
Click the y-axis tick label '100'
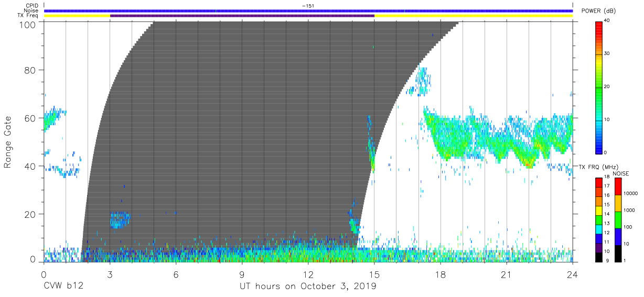tap(28, 25)
